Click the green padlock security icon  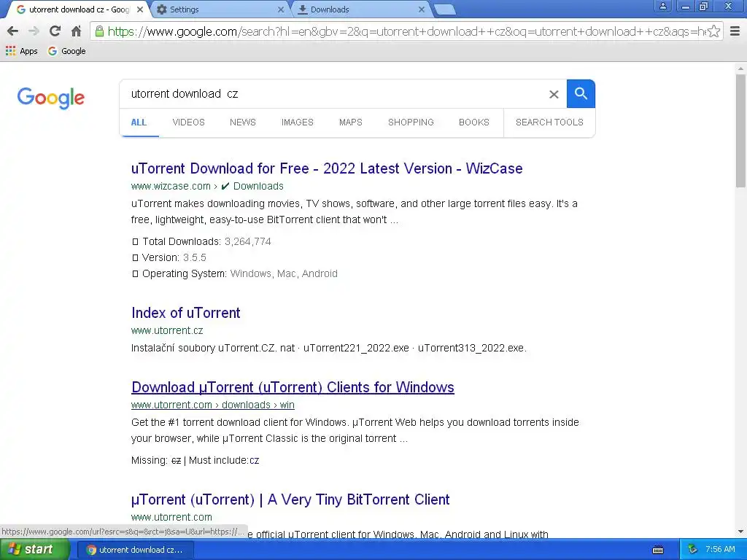(99, 31)
